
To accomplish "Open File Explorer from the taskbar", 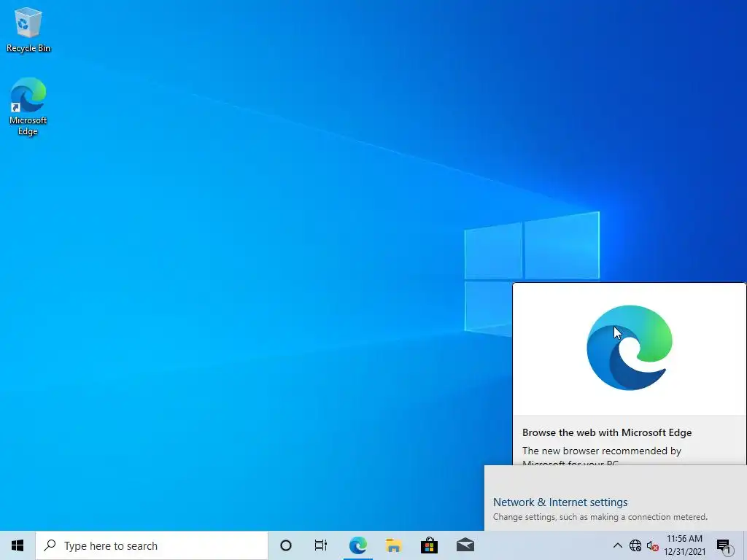I will pyautogui.click(x=393, y=545).
